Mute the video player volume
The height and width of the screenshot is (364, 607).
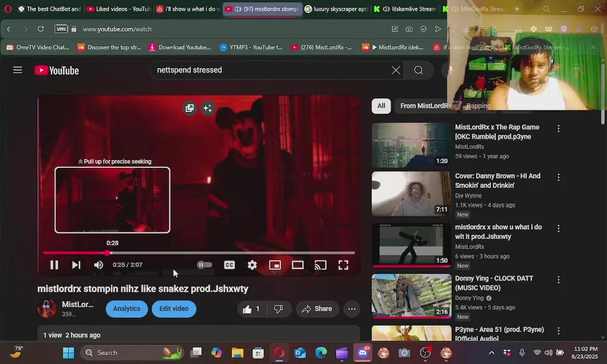coord(99,265)
